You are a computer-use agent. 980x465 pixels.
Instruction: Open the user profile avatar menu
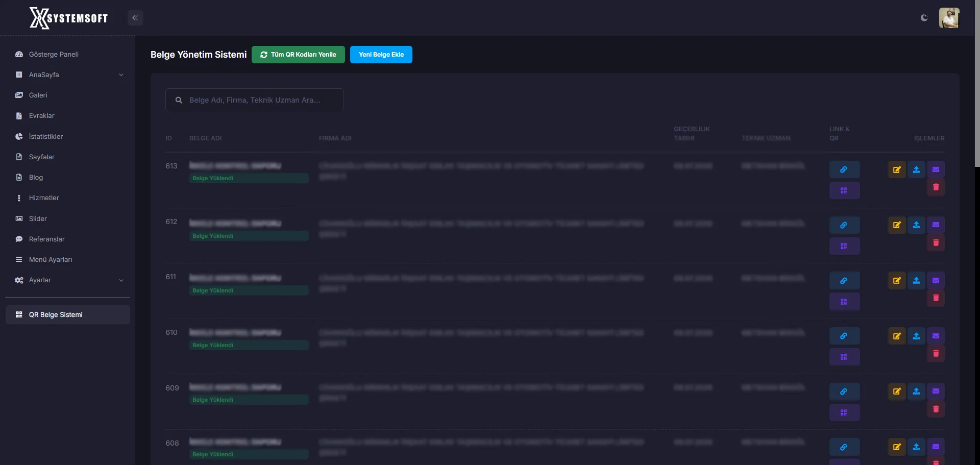[x=949, y=18]
